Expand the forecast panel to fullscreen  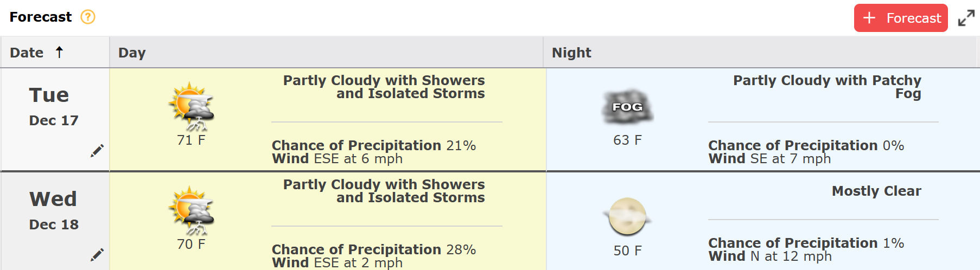point(966,18)
